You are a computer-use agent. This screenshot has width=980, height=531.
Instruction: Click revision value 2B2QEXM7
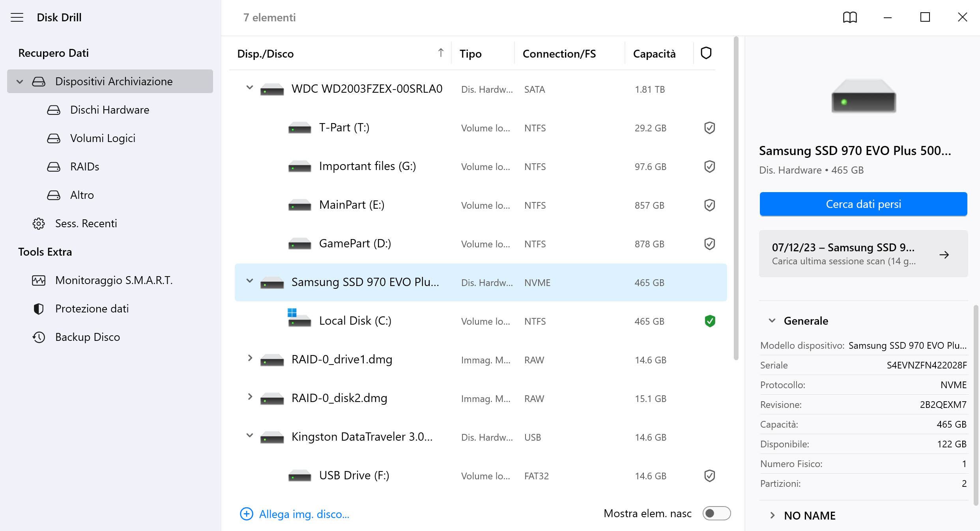943,405
